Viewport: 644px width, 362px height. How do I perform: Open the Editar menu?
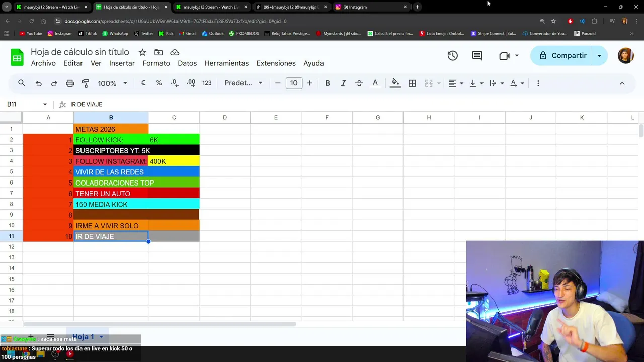point(73,63)
